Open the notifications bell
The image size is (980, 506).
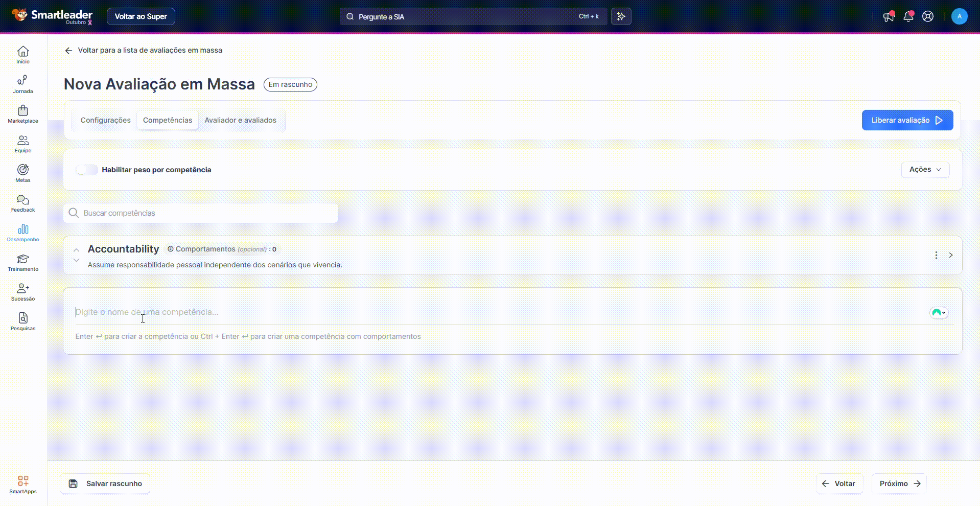point(908,16)
